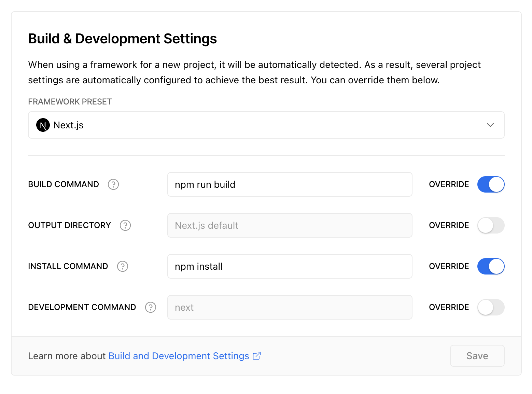Open the Framework Preset dropdown
Screen dimensions: 532x394
coord(266,125)
